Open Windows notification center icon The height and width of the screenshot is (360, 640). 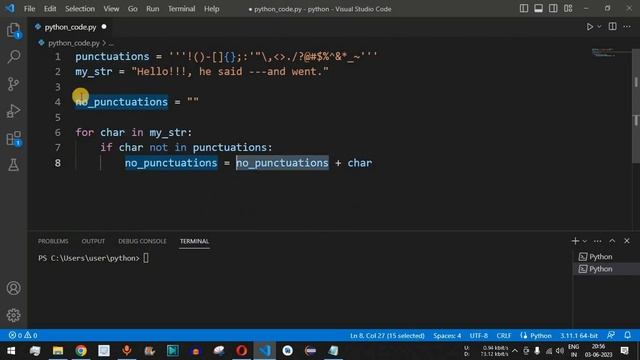tap(624, 351)
